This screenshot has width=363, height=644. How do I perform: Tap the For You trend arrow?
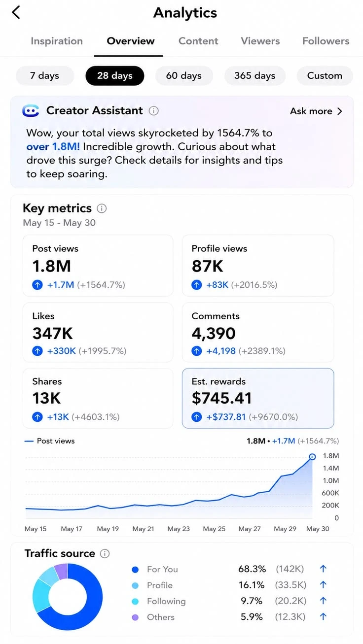[x=323, y=569]
